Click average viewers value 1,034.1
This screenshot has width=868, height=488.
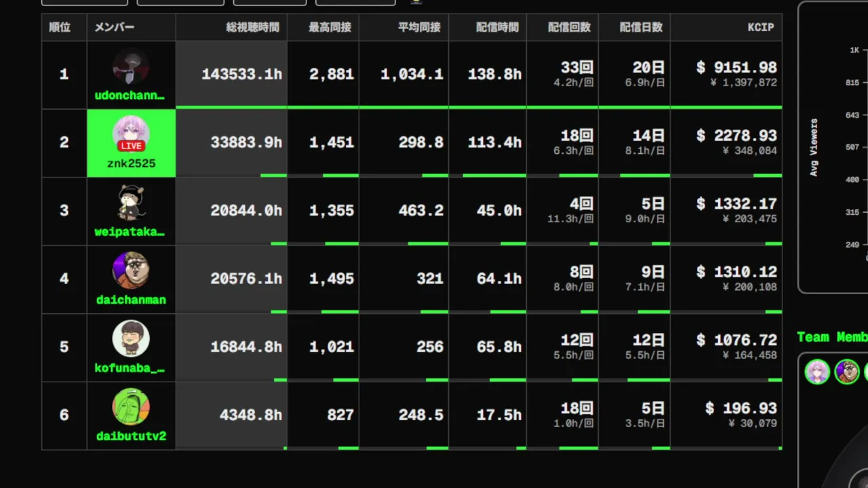point(412,74)
